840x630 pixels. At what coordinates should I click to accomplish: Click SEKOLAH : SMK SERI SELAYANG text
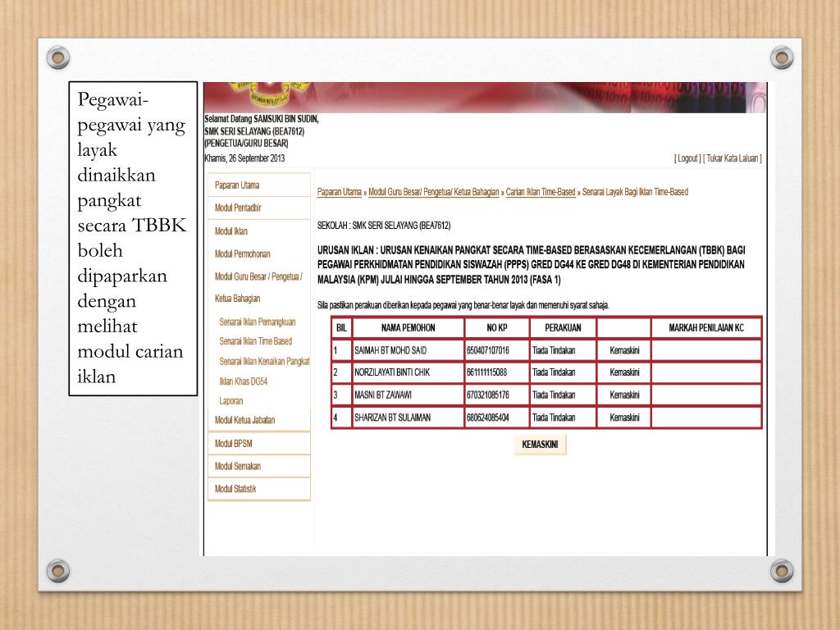coord(384,226)
